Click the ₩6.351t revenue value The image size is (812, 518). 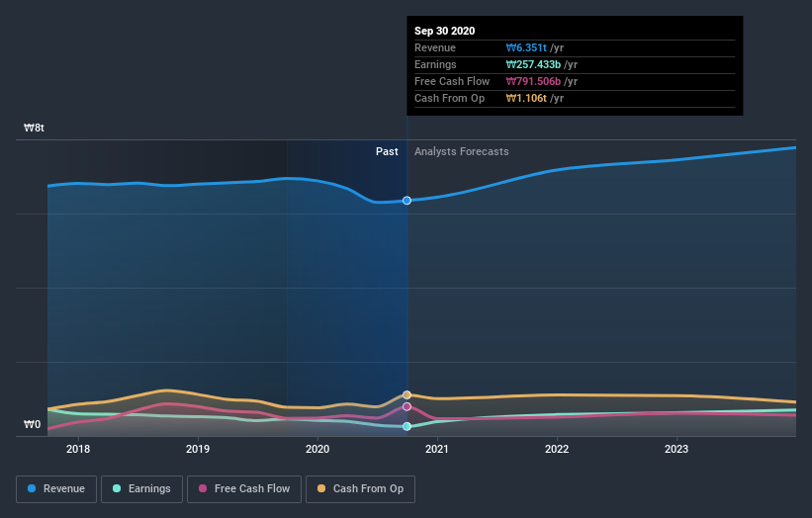(526, 47)
